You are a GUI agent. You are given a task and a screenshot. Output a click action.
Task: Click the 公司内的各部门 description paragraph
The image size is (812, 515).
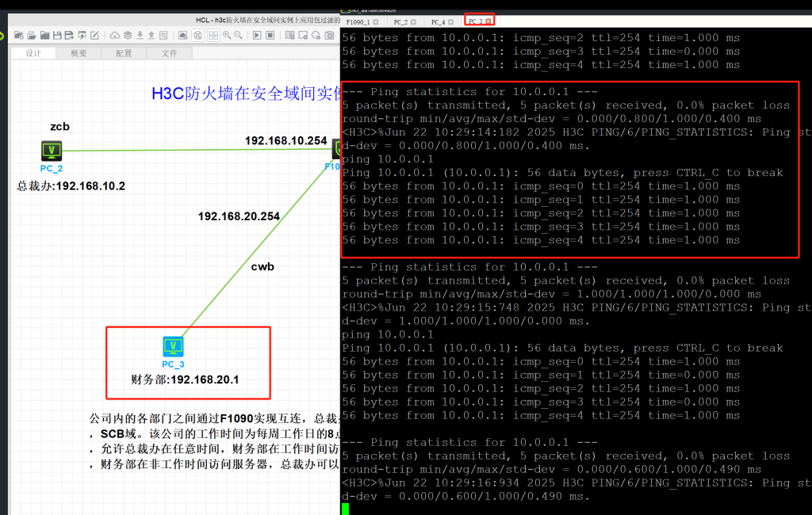tap(214, 441)
